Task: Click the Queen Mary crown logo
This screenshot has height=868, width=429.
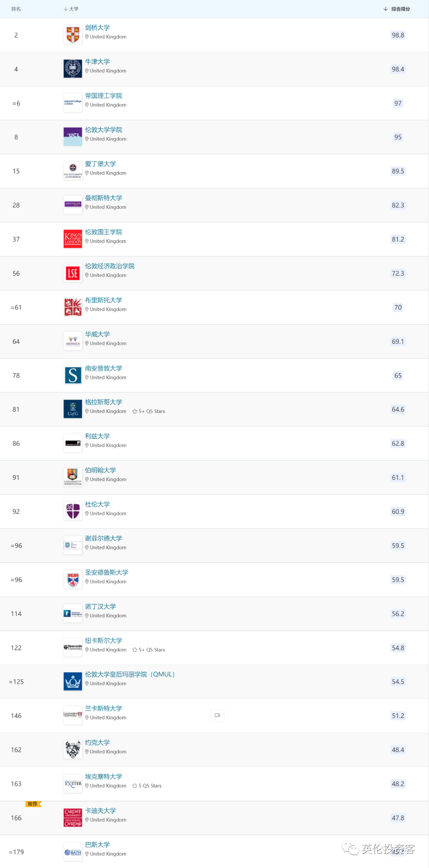Action: (73, 682)
